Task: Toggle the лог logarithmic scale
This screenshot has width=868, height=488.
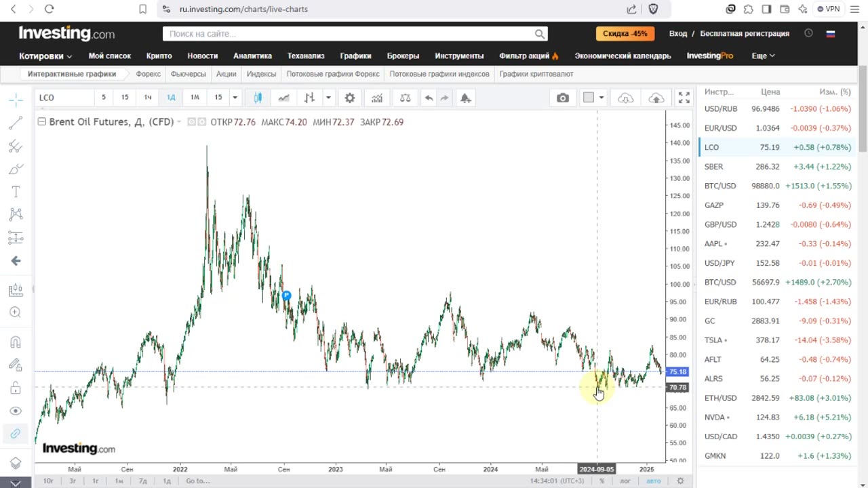Action: click(625, 481)
